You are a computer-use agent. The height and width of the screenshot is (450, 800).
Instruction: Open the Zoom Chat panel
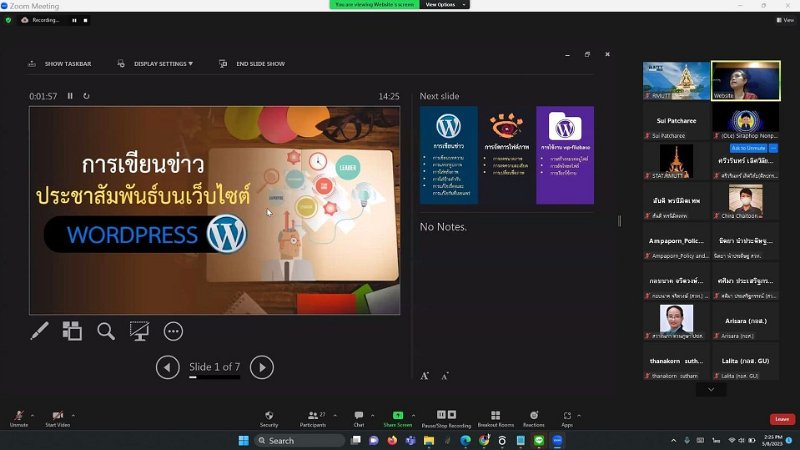click(x=359, y=418)
